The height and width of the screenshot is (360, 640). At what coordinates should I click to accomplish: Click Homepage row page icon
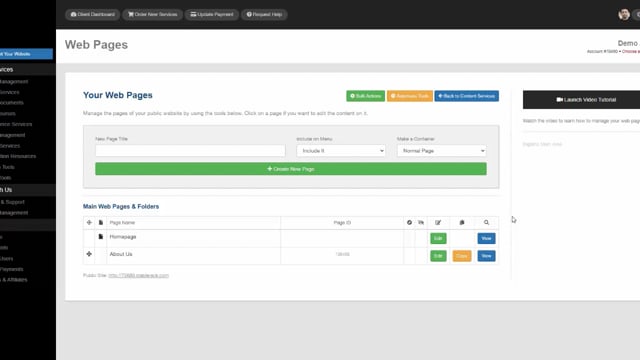coord(101,237)
